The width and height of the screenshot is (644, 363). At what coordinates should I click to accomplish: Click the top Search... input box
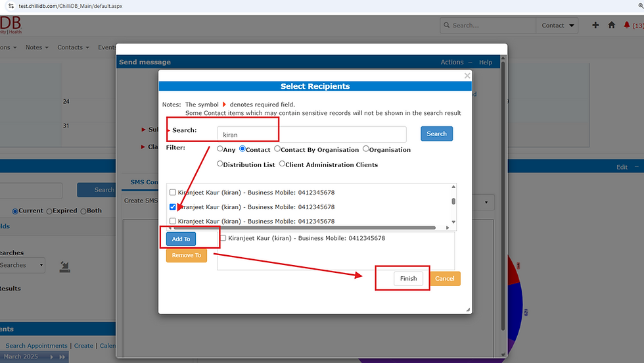489,26
